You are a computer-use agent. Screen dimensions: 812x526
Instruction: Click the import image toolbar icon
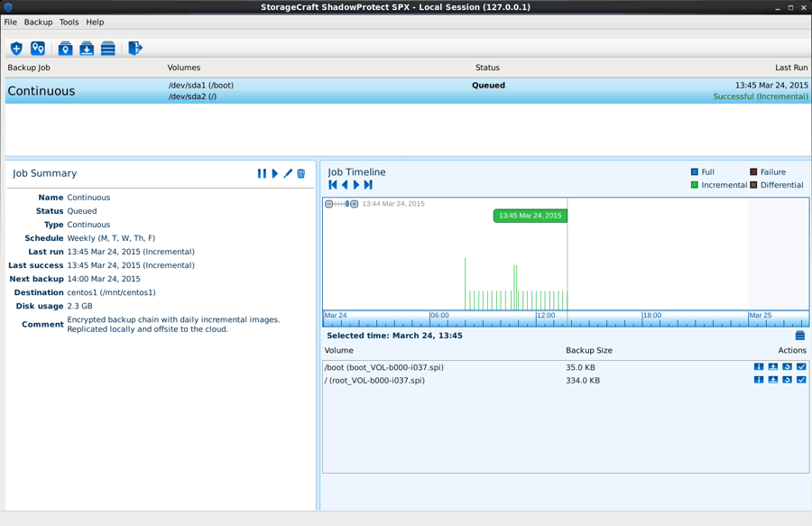(86, 48)
